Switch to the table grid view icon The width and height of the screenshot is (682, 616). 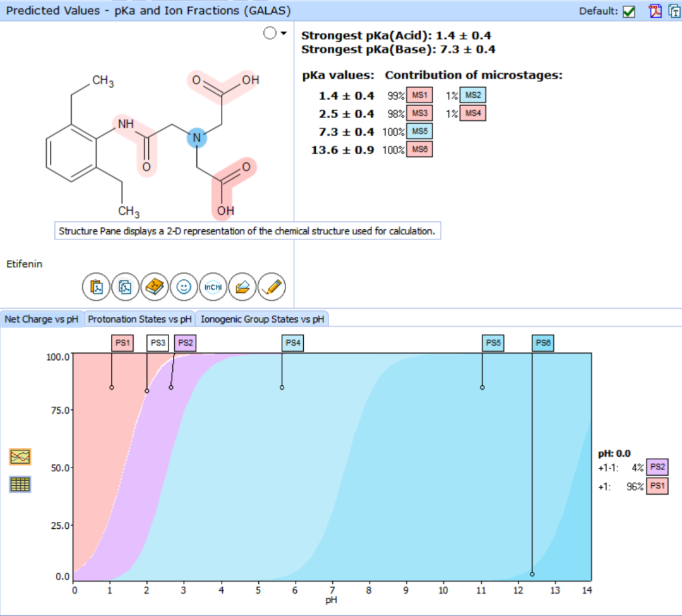20,484
